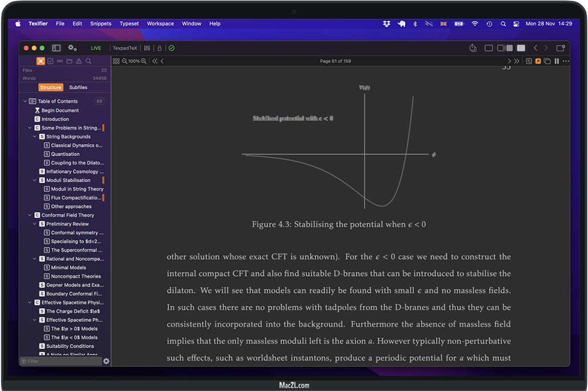Collapse the Table of Contents tree

pos(25,102)
